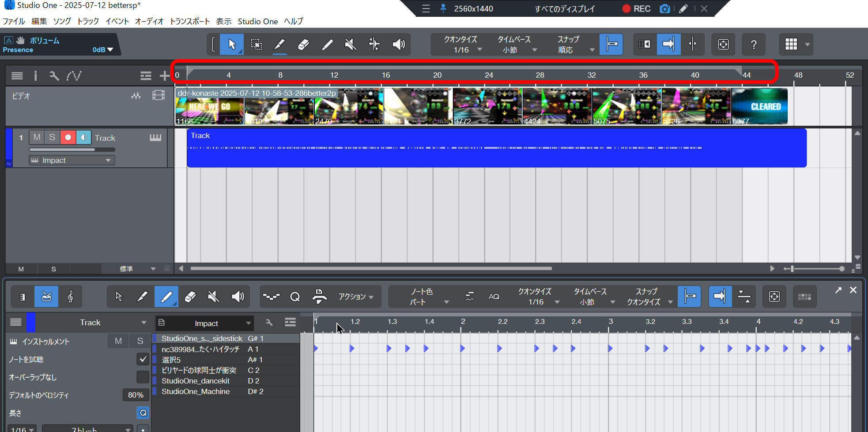Switch to the piano roll view icon
This screenshot has height=432, width=868.
(22, 297)
